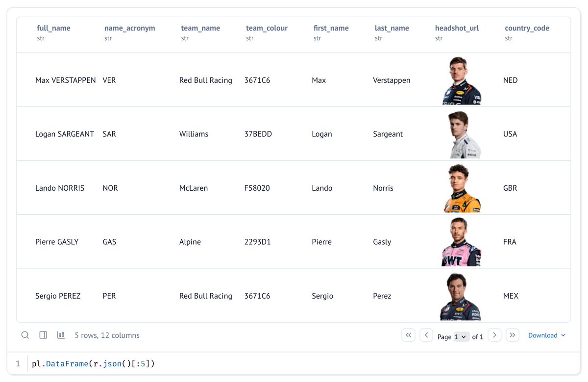Click the team_colour column header

(x=267, y=28)
